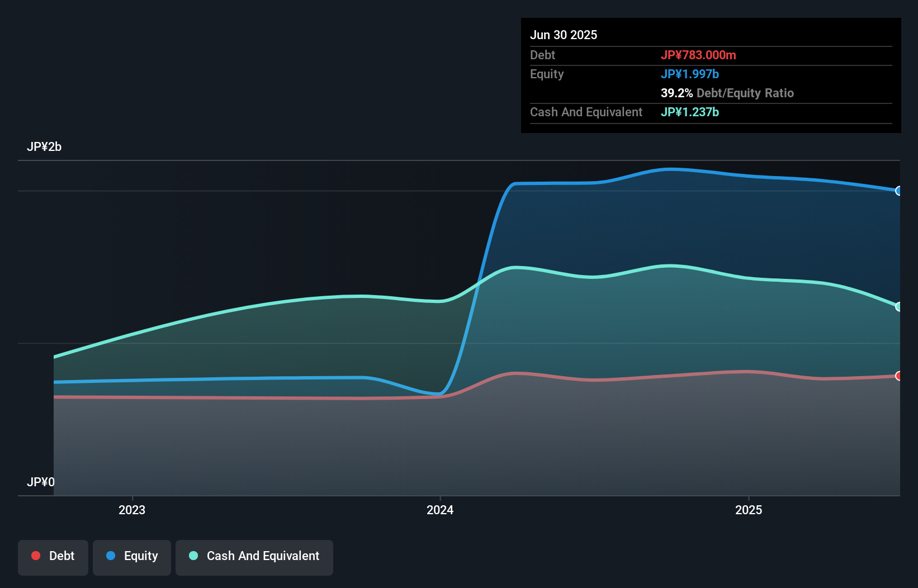Select the 2024 axis label
Screen dimensions: 918x588
click(x=439, y=510)
